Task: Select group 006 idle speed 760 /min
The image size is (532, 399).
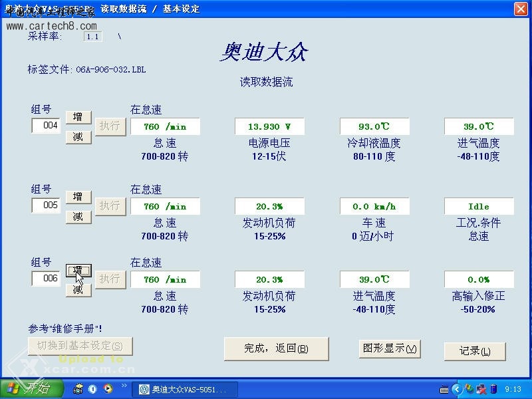Action: (165, 279)
